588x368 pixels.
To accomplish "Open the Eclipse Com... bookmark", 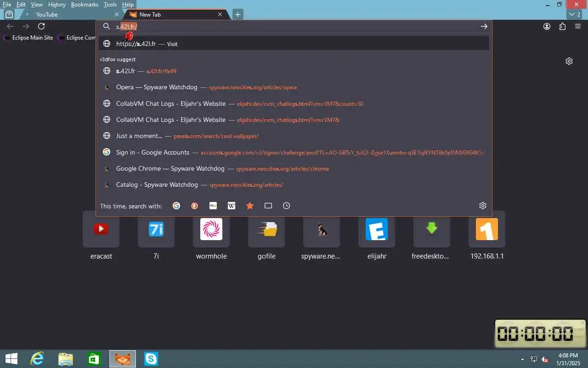I will coord(76,38).
